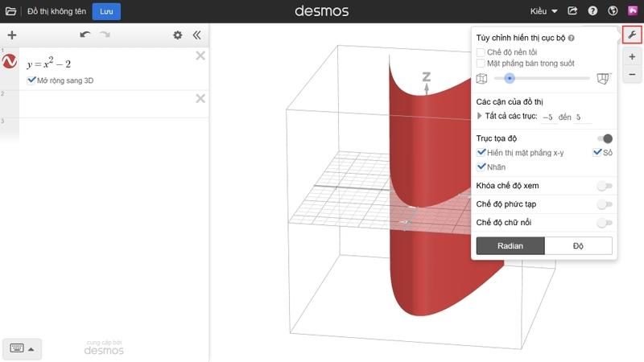This screenshot has width=644, height=362.
Task: Delete expression 1 with its X button
Action: pyautogui.click(x=200, y=56)
